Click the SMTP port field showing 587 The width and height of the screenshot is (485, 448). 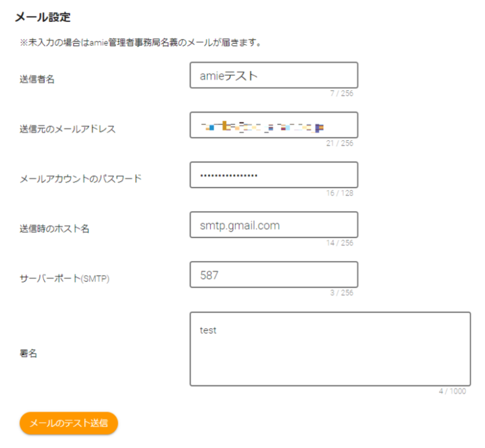pyautogui.click(x=274, y=275)
